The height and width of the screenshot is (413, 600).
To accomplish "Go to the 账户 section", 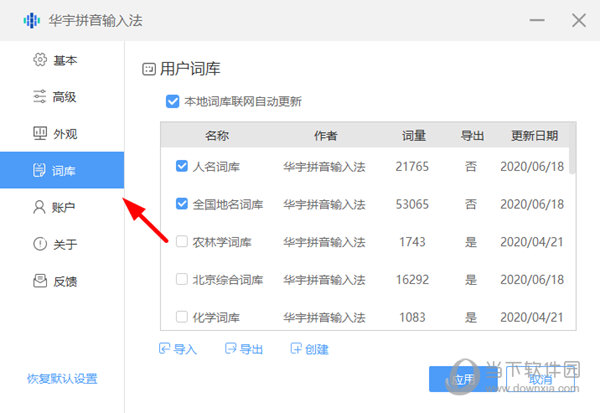I will coord(62,207).
